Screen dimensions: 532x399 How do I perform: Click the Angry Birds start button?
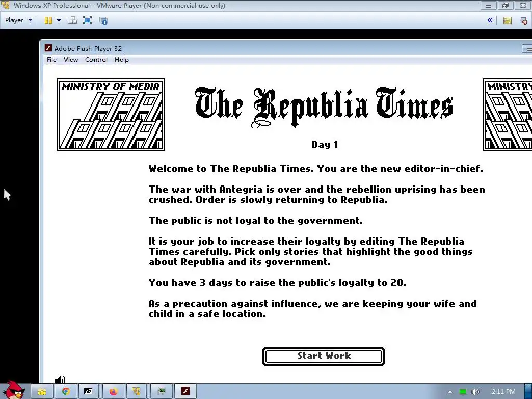pyautogui.click(x=14, y=390)
